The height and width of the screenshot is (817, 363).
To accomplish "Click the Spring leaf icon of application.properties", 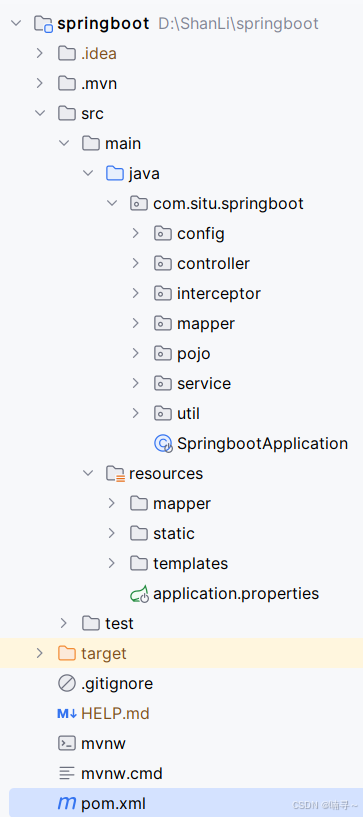I will [x=139, y=594].
